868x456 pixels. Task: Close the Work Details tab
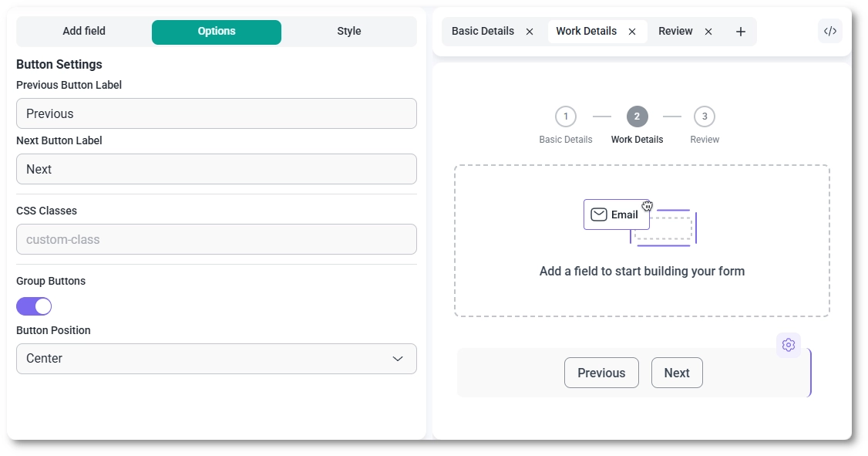631,32
